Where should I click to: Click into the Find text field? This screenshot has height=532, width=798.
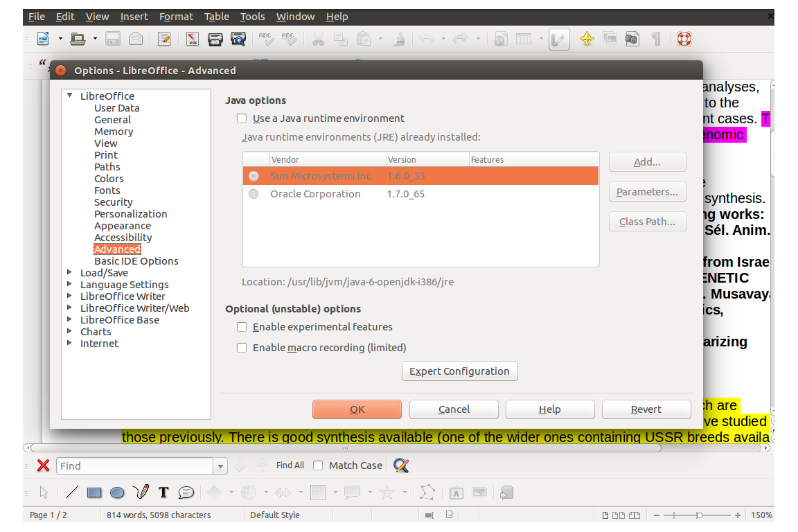pyautogui.click(x=135, y=465)
